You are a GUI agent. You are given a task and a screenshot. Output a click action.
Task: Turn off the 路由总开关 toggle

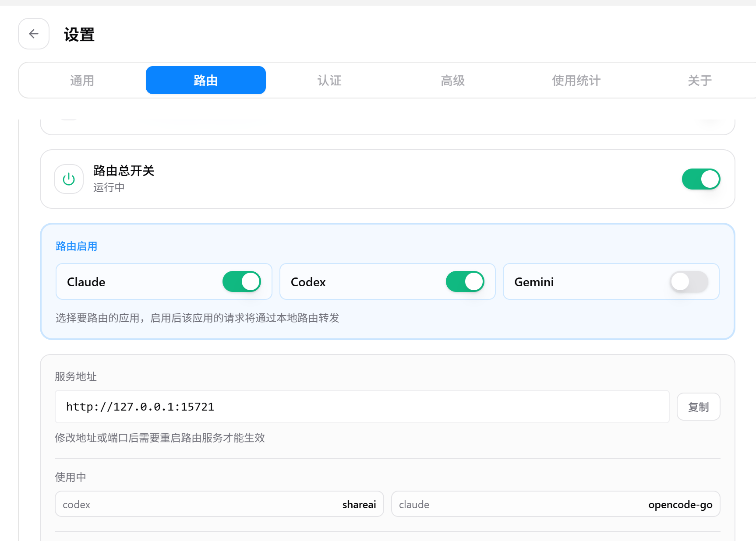click(x=701, y=179)
